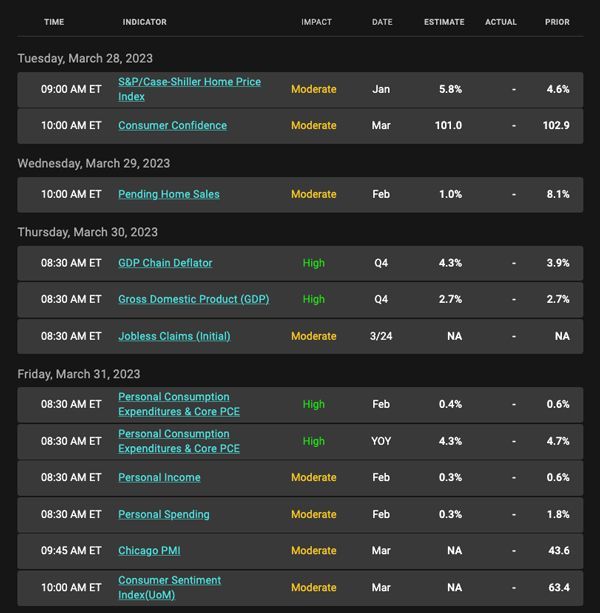Viewport: 600px width, 613px height.
Task: Click the PRIOR column header
Action: tap(557, 22)
